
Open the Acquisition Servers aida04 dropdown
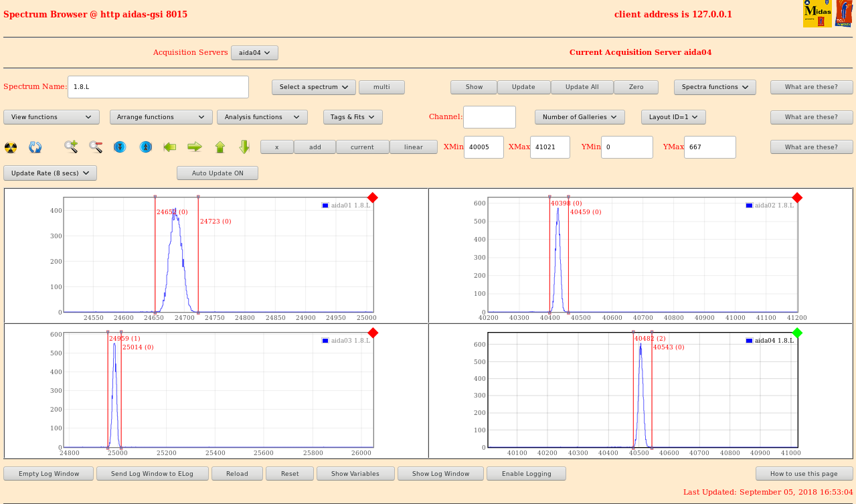click(254, 53)
